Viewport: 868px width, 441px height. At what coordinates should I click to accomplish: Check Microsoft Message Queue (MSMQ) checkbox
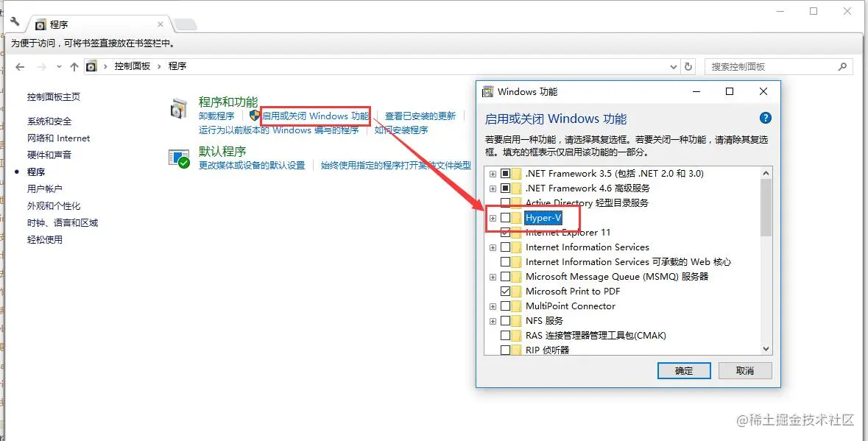[x=505, y=277]
